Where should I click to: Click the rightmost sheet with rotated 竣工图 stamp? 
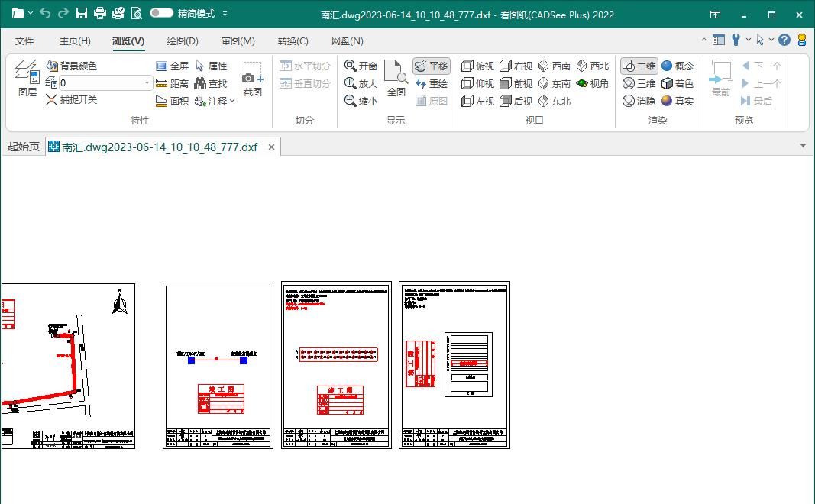[x=454, y=365]
